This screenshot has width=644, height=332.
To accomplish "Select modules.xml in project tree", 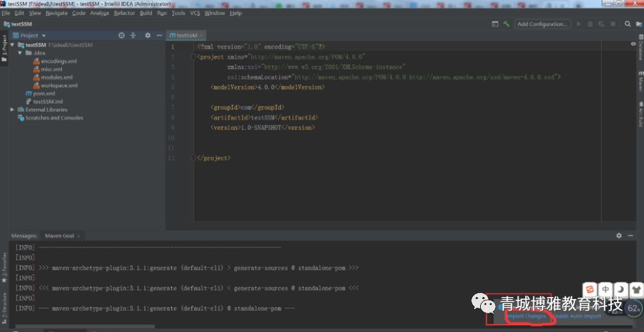I will (x=53, y=77).
